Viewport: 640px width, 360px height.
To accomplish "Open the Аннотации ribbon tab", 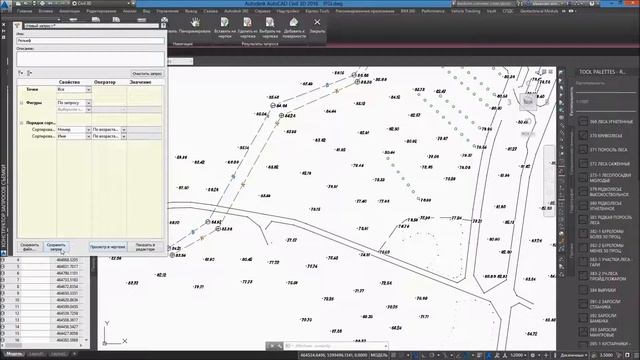I will click(x=69, y=11).
